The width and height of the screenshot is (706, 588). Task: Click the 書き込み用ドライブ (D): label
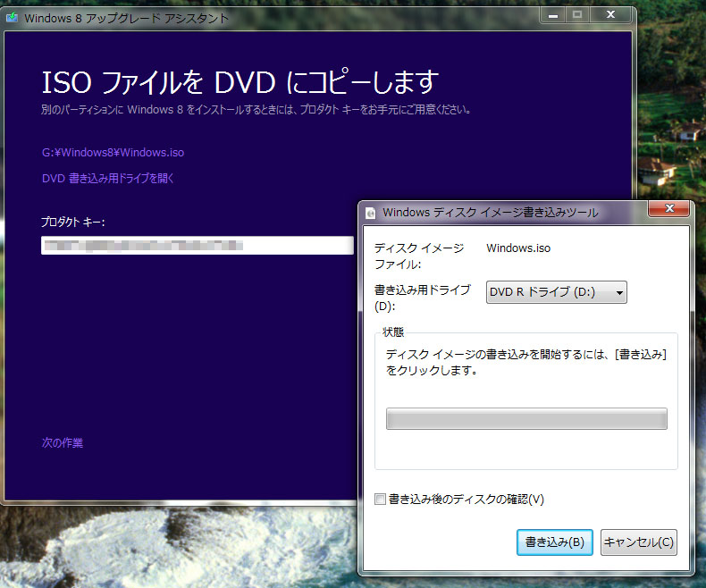[x=423, y=298]
